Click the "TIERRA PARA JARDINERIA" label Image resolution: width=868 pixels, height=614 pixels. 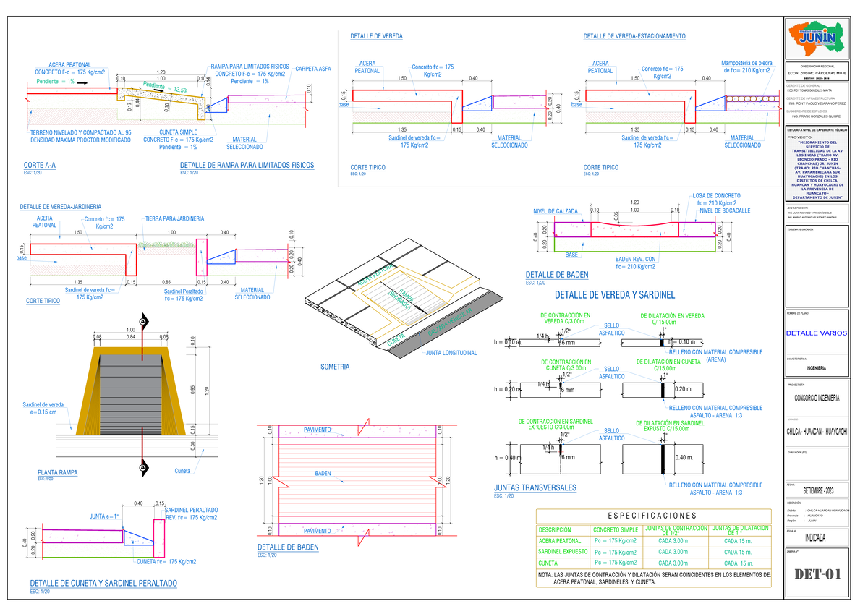pos(174,218)
